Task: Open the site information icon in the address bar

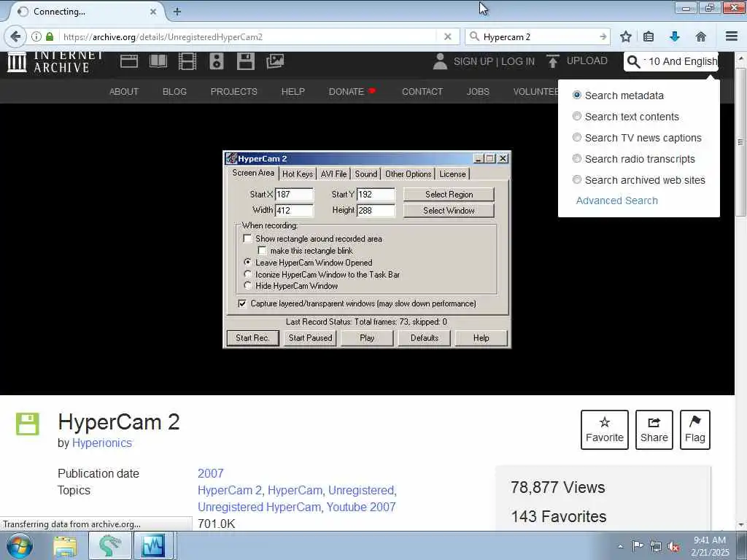Action: [36, 36]
